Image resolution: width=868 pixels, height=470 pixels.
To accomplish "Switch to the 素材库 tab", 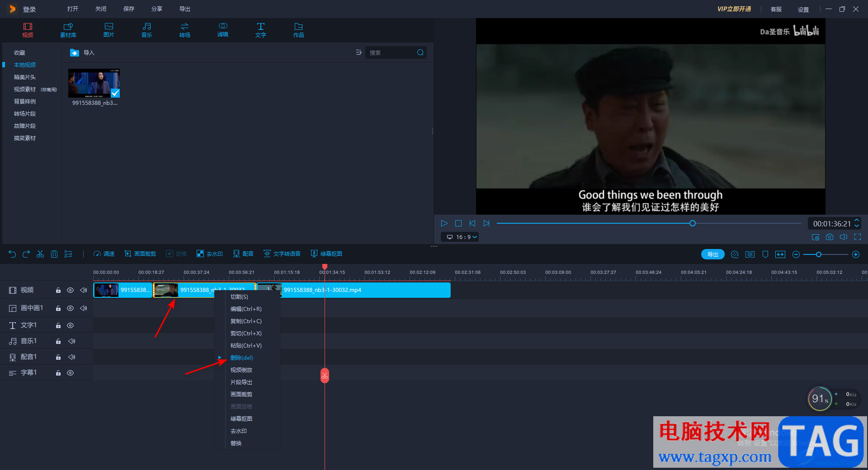I will tap(68, 30).
